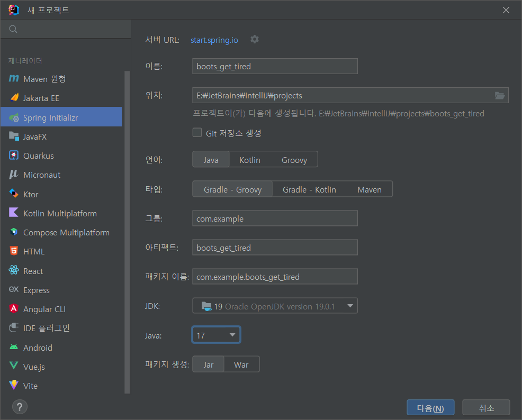This screenshot has width=522, height=420.
Task: Choose Gradle - Kotlin build type
Action: tap(309, 189)
